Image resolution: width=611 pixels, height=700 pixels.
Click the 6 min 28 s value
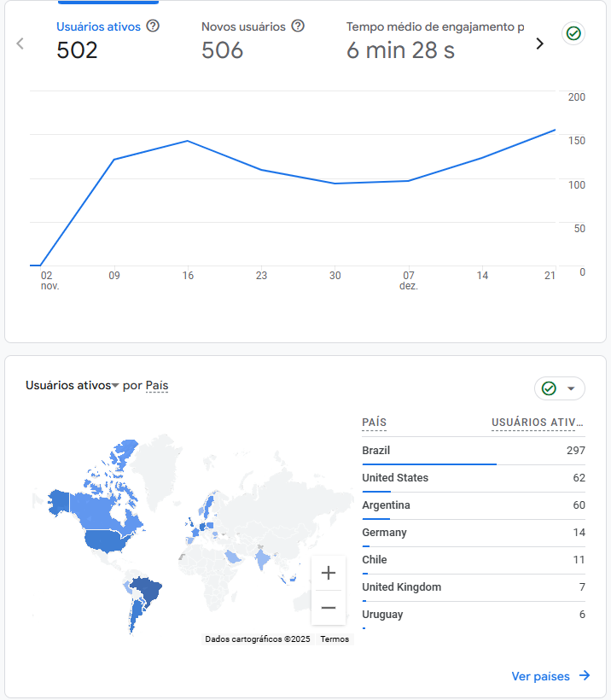click(x=400, y=50)
